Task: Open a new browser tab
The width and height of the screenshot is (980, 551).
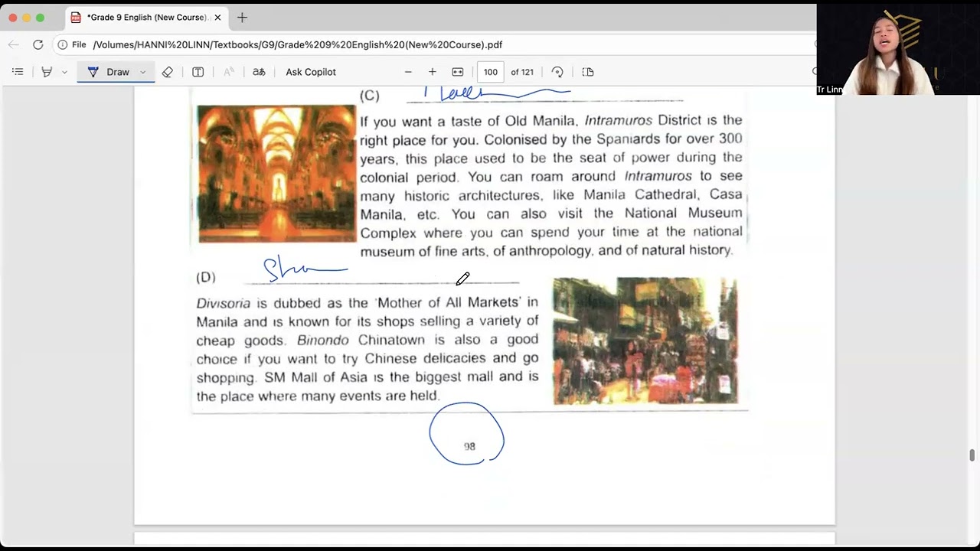Action: (242, 18)
